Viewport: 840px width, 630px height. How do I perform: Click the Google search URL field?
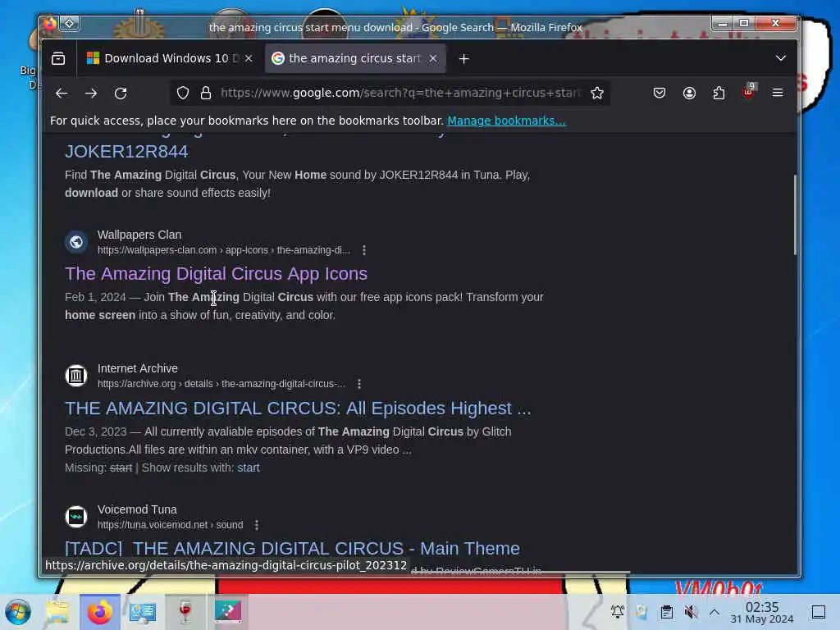400,94
